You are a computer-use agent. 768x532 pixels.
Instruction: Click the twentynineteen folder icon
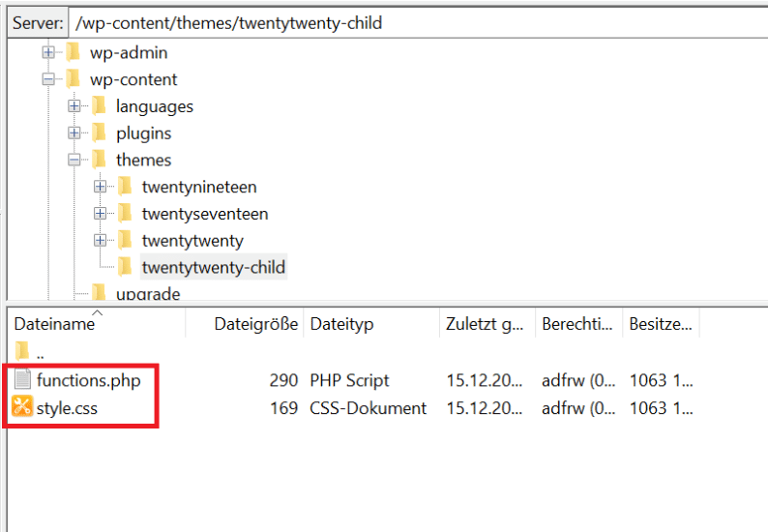(125, 187)
